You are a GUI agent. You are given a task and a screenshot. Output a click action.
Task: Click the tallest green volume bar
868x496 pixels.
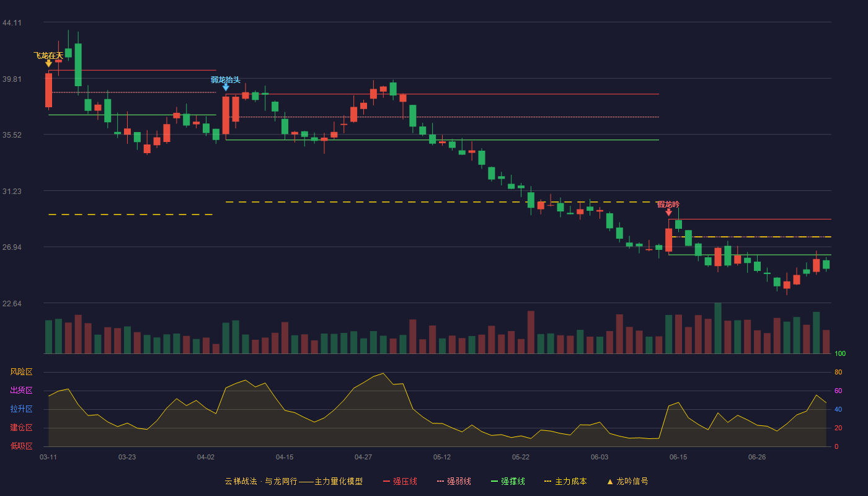tap(718, 328)
